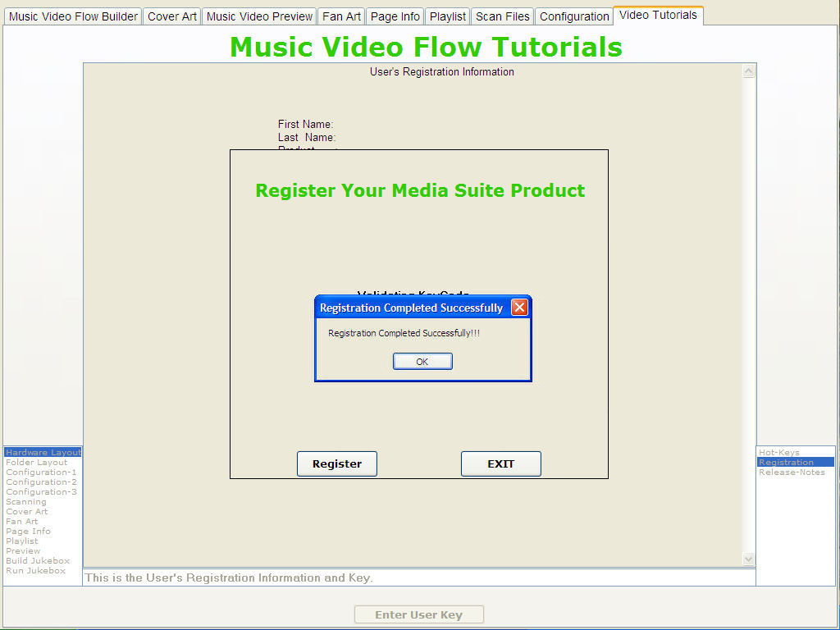Switch to the Configuration tab
The height and width of the screenshot is (630, 840).
574,16
